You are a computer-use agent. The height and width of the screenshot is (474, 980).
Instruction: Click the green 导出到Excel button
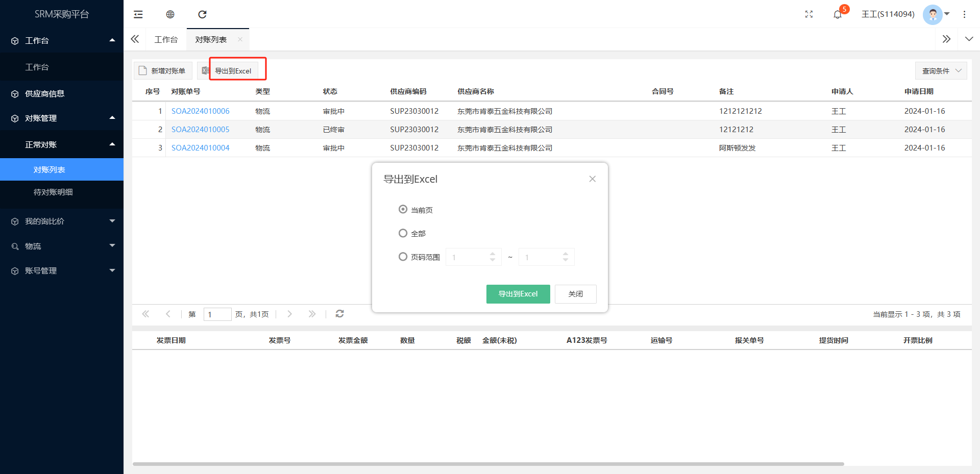tap(518, 294)
